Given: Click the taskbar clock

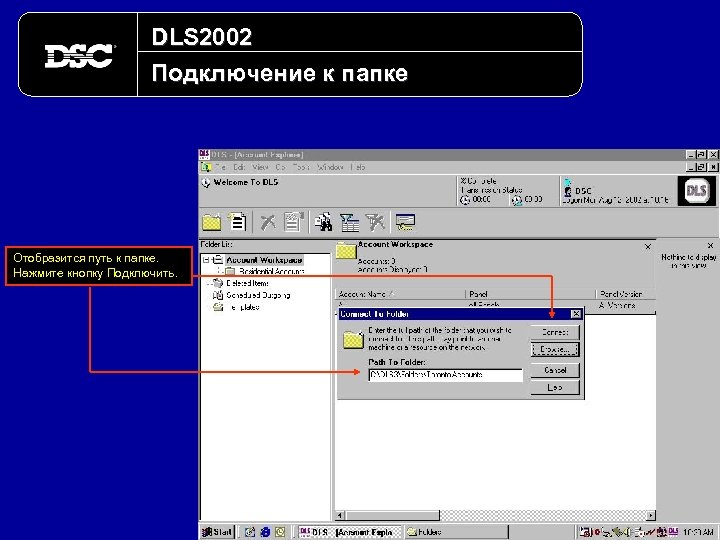Looking at the screenshot, I should 698,532.
